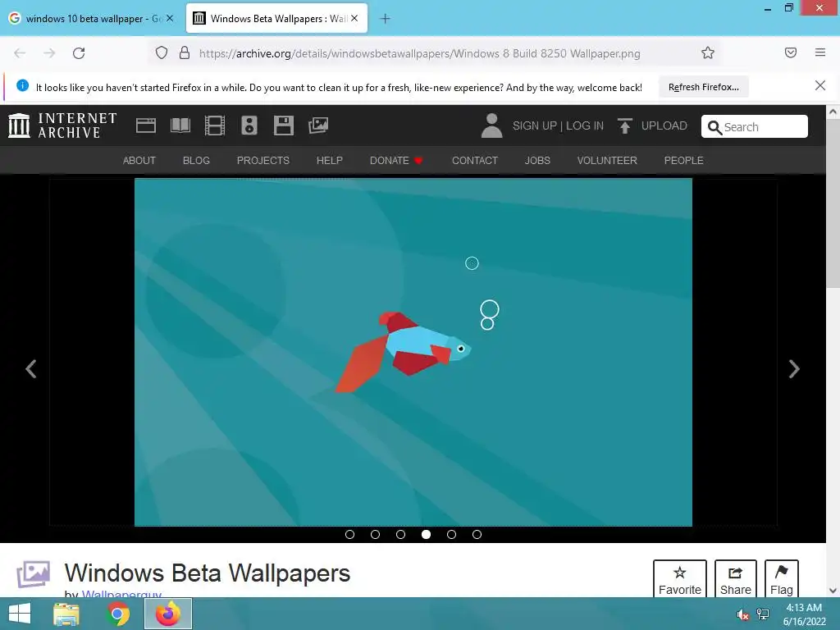View site security padlock info
This screenshot has height=630, width=840.
tap(185, 53)
